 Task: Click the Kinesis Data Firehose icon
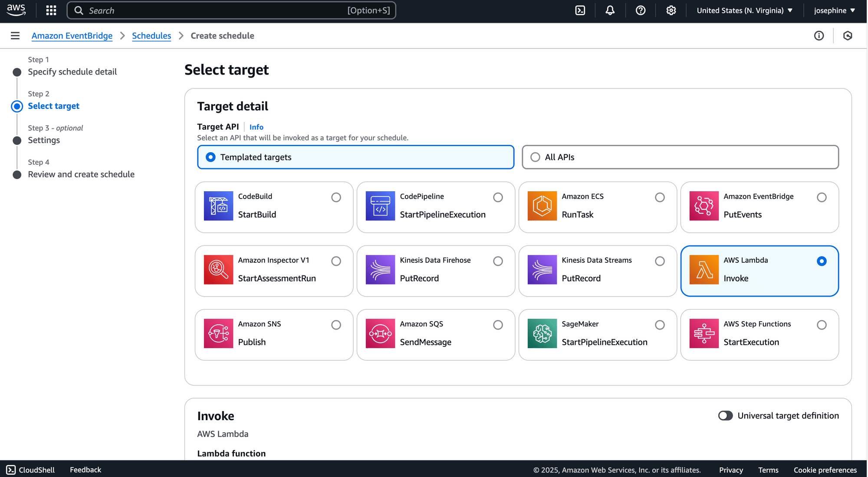click(x=380, y=270)
